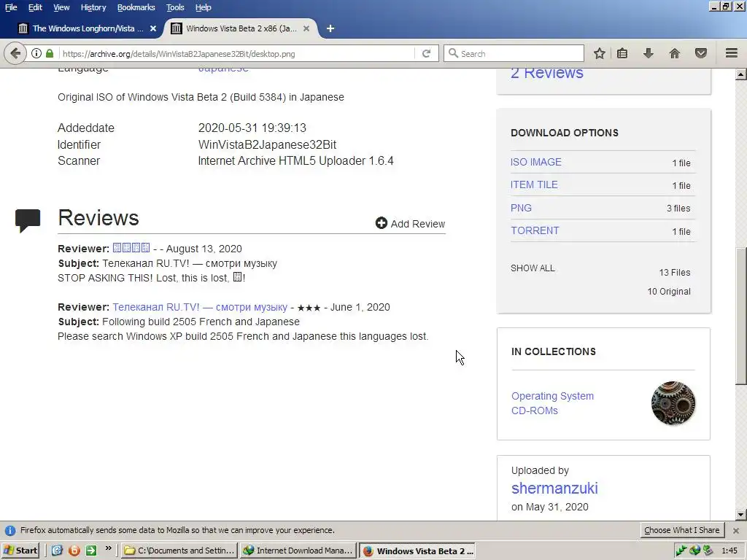
Task: Close the Windows Vista Beta 2 x86 tab
Action: (x=306, y=28)
